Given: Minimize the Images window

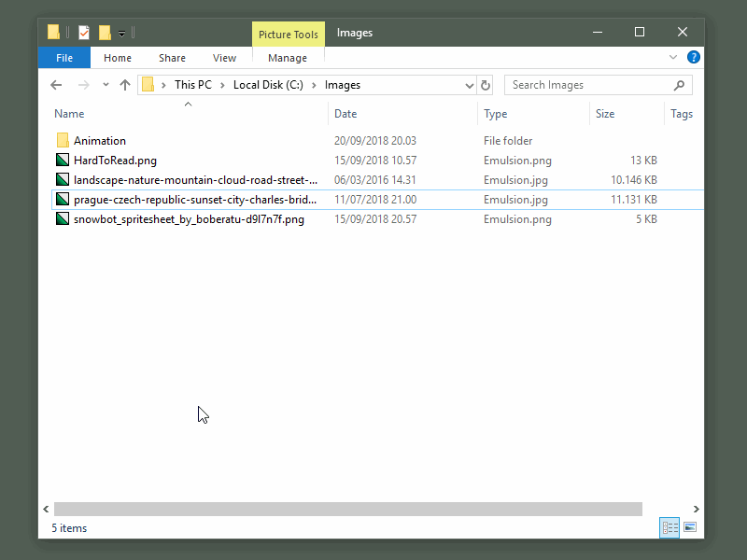Looking at the screenshot, I should (598, 32).
